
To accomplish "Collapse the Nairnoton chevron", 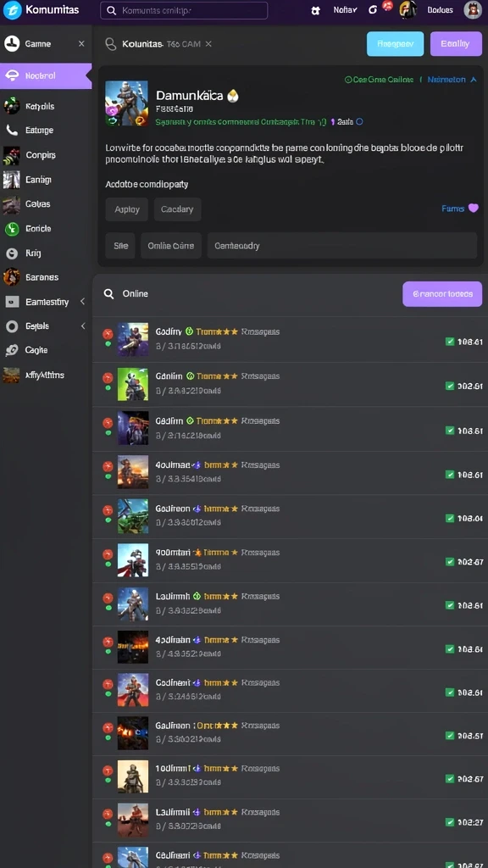I will pyautogui.click(x=473, y=80).
